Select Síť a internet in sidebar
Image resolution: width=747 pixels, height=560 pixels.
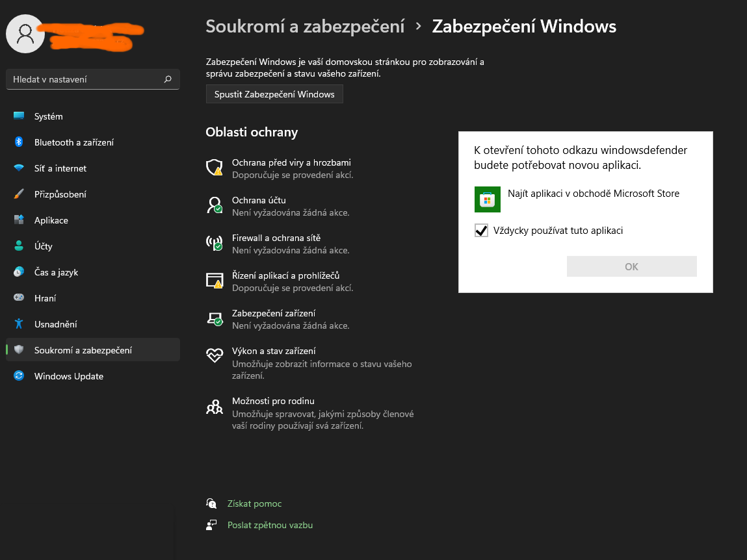tap(60, 168)
